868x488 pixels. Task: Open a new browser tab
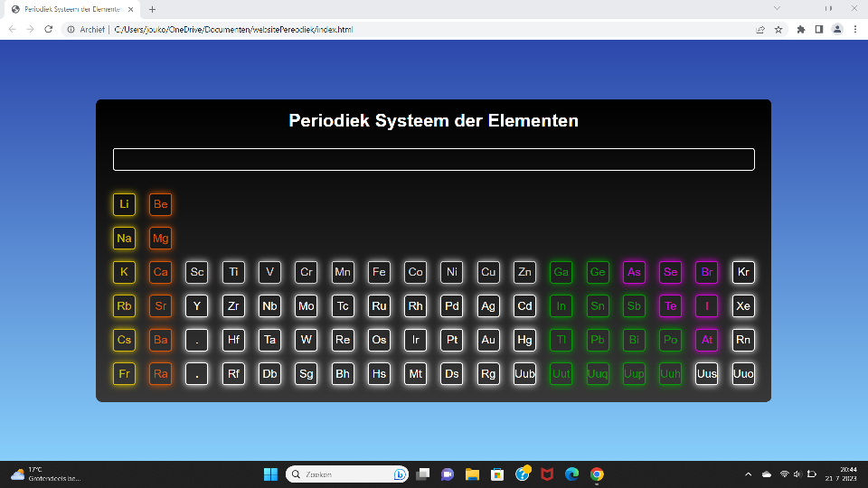click(152, 9)
